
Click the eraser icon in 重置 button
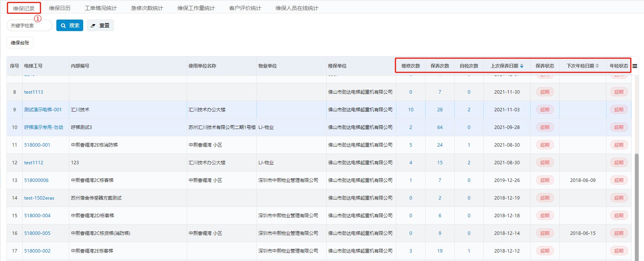click(93, 26)
